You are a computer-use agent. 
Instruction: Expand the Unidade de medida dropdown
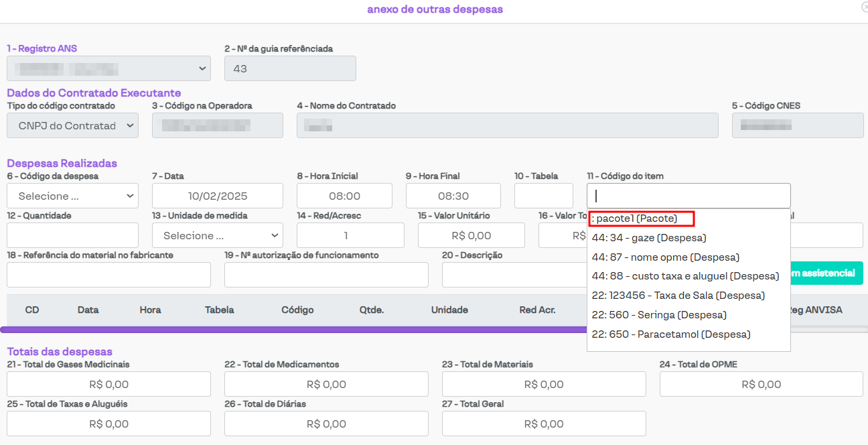(x=217, y=235)
